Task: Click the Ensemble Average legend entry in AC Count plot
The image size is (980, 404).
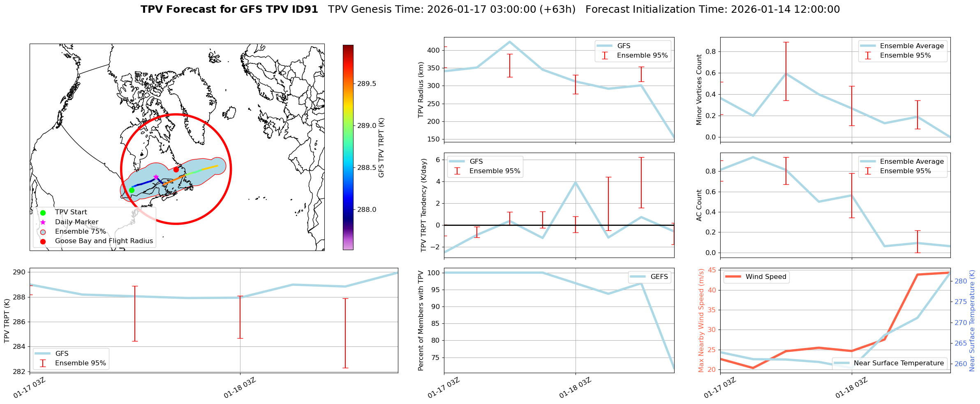Action: [911, 162]
